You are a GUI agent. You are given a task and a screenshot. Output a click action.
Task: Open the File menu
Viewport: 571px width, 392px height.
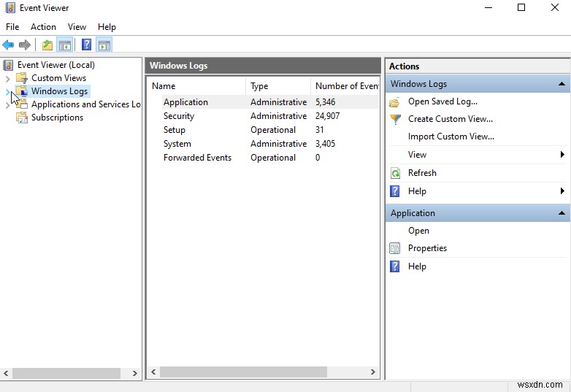point(12,27)
